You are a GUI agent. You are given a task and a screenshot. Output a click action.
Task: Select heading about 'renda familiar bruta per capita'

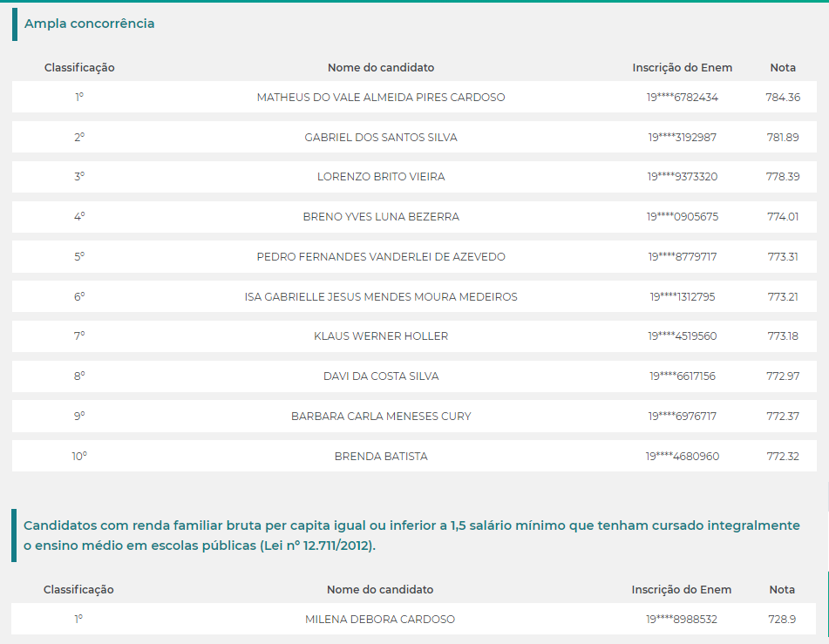411,536
